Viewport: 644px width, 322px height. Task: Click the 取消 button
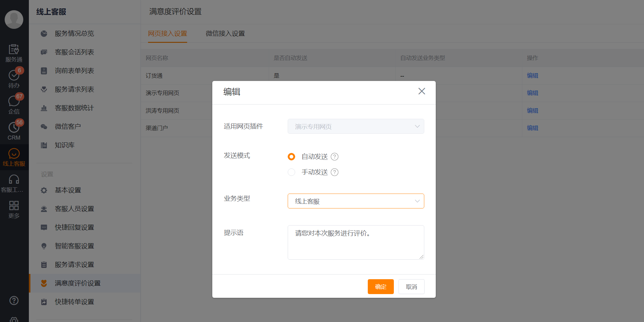(411, 287)
